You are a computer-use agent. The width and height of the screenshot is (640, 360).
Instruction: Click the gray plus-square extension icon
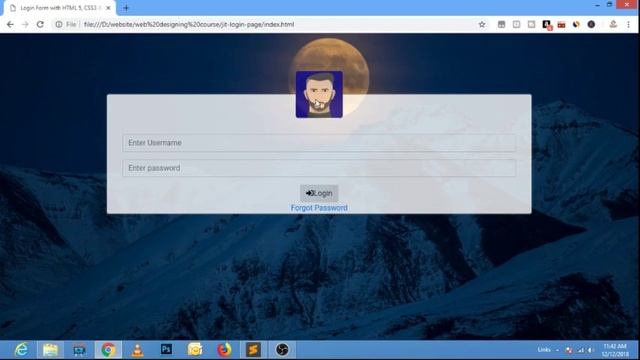pyautogui.click(x=516, y=24)
